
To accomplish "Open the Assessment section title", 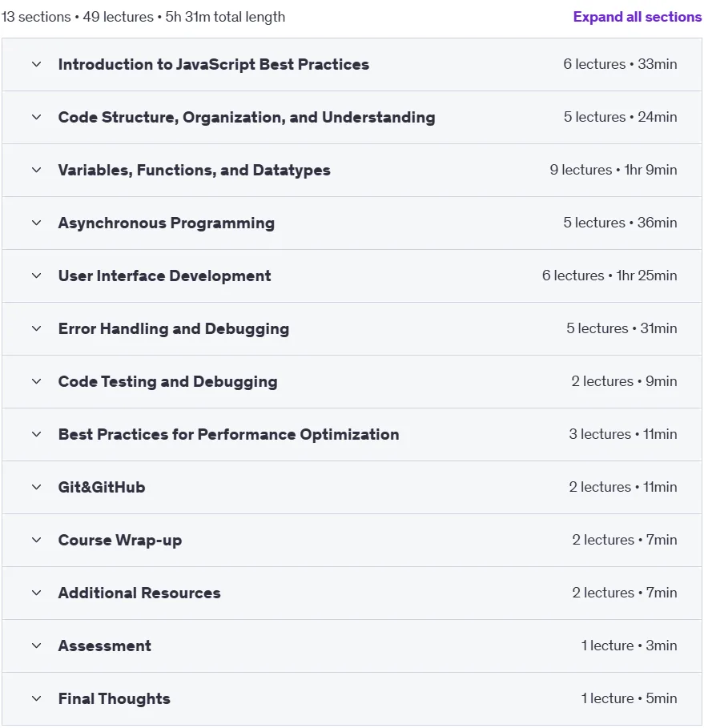I will coord(104,646).
